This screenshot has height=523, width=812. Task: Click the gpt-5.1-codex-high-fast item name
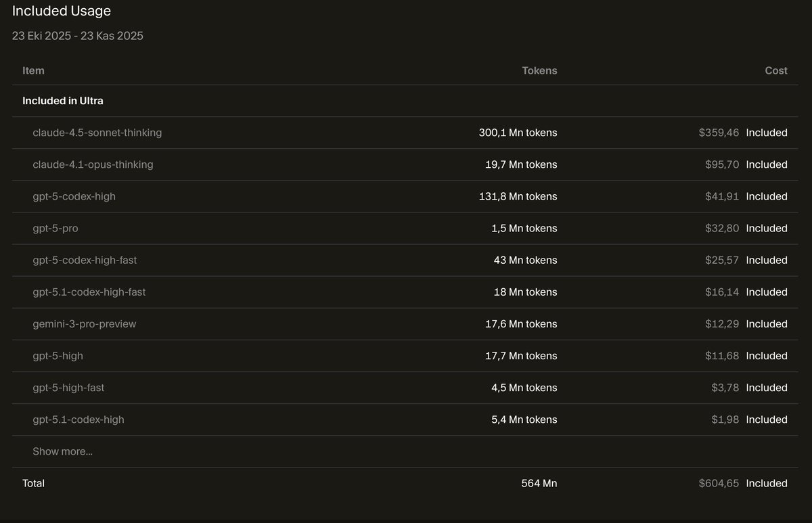click(89, 292)
